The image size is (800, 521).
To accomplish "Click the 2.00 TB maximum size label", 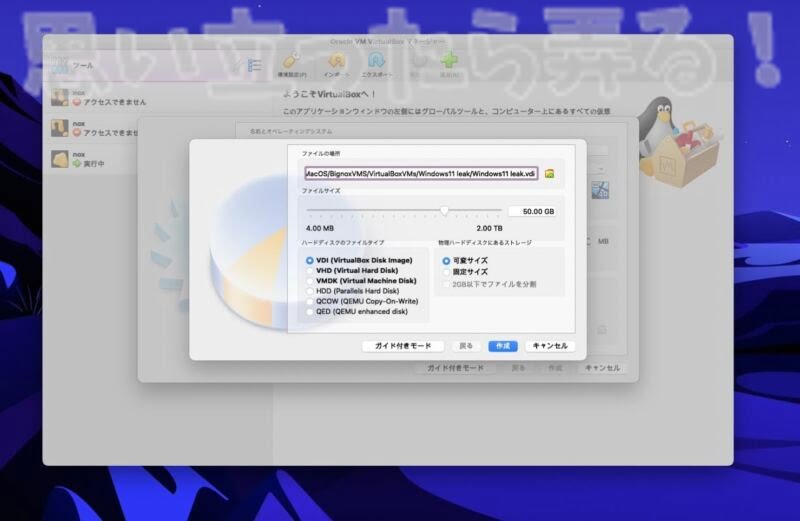I will 489,228.
